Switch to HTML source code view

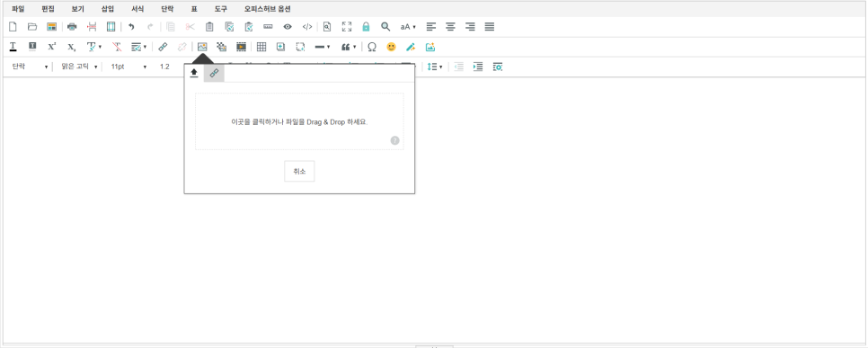point(306,27)
